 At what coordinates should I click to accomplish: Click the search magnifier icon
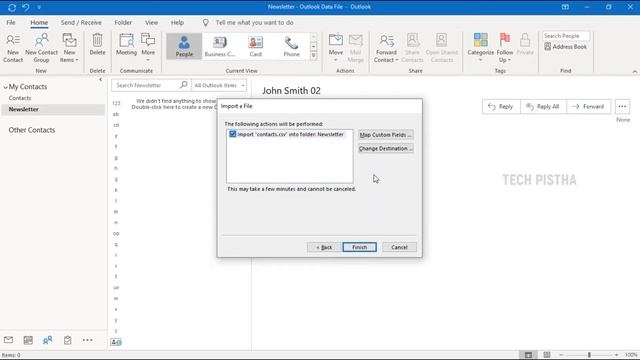click(184, 85)
